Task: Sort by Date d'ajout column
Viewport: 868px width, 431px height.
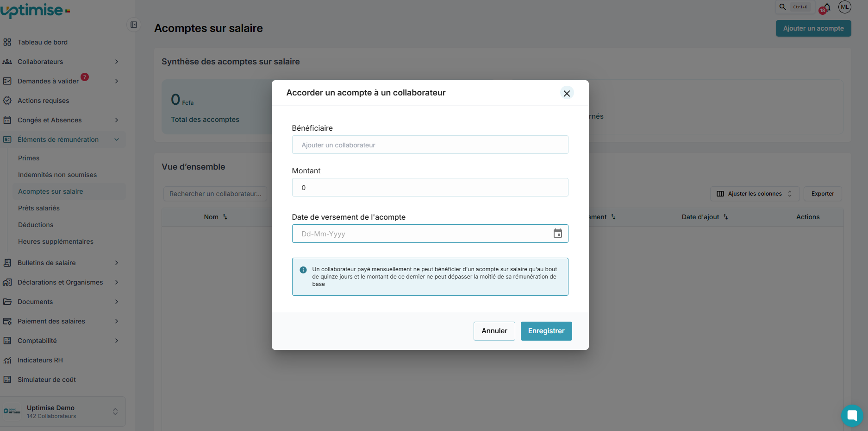Action: (x=725, y=217)
